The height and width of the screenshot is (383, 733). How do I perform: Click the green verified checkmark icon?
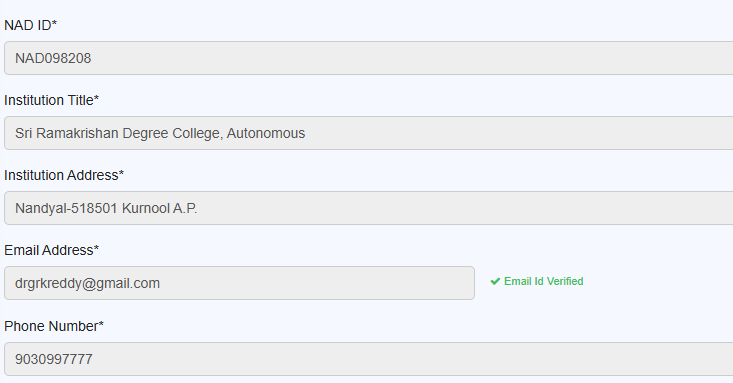tap(495, 282)
